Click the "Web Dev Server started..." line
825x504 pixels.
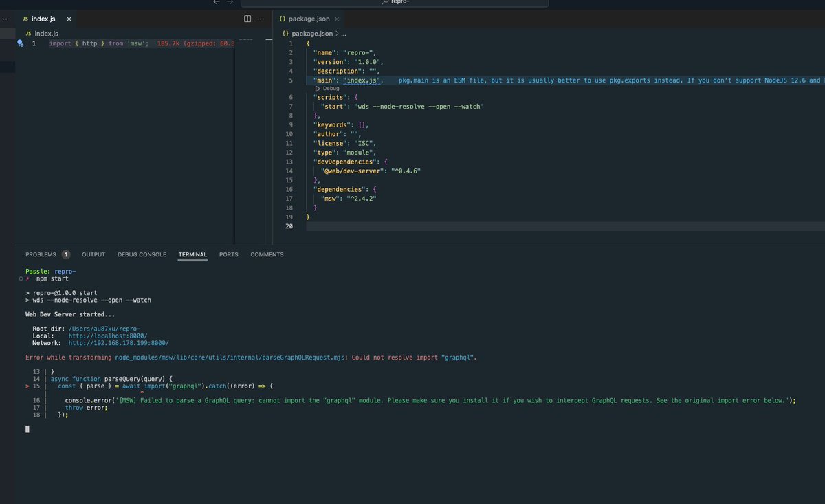point(71,314)
